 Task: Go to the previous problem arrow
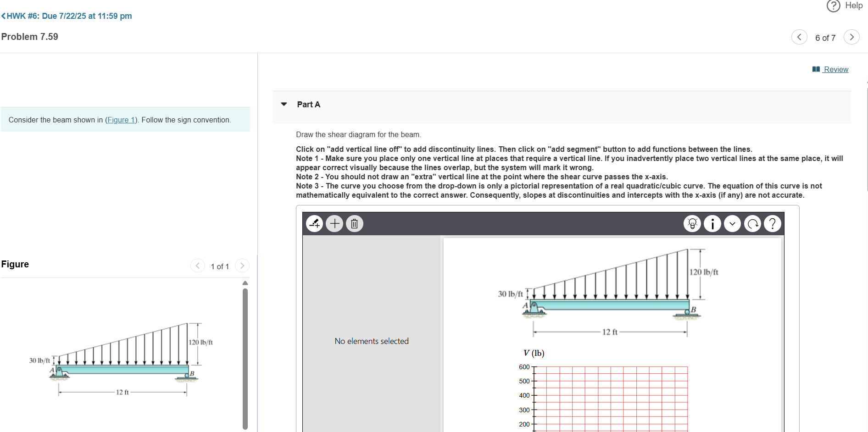click(799, 37)
